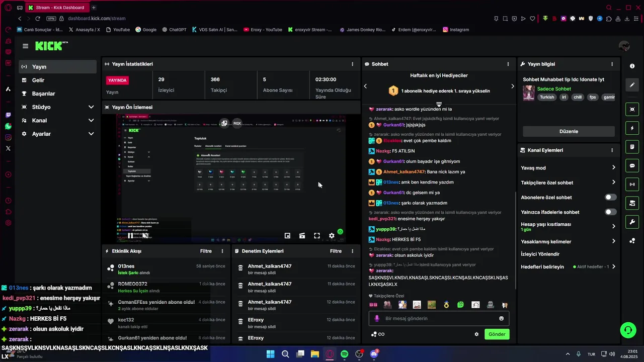
Task: Open Takipçilere özel sohbet options
Action: (568, 183)
